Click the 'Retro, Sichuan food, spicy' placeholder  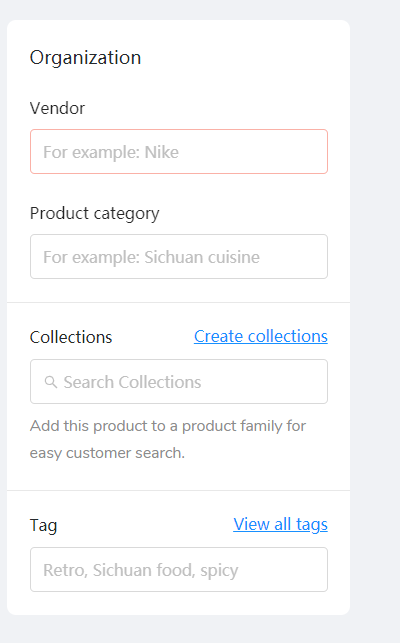141,570
